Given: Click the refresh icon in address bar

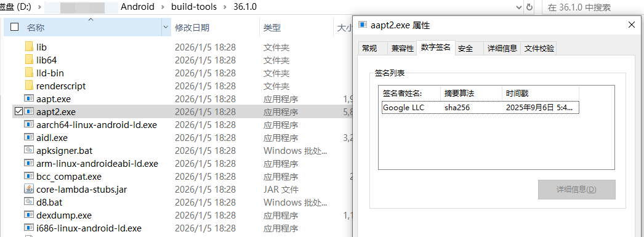Looking at the screenshot, I should (x=529, y=7).
